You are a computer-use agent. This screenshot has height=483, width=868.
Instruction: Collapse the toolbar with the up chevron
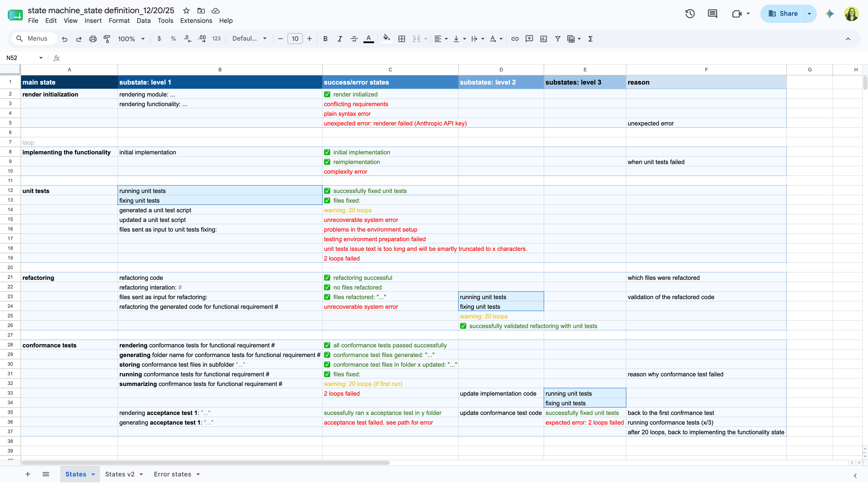point(848,39)
